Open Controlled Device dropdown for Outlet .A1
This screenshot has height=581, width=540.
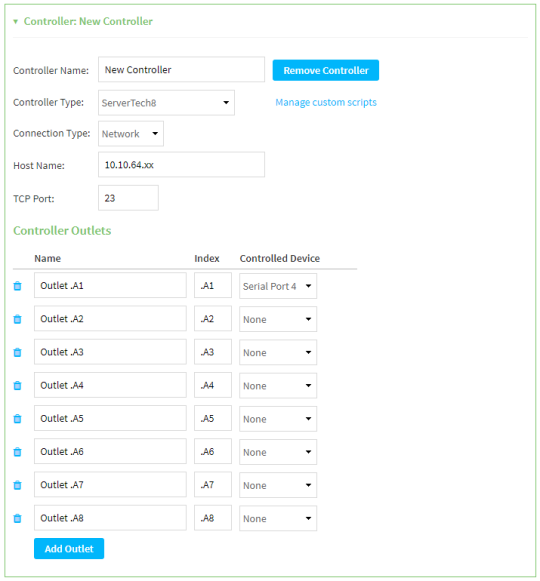(x=278, y=286)
